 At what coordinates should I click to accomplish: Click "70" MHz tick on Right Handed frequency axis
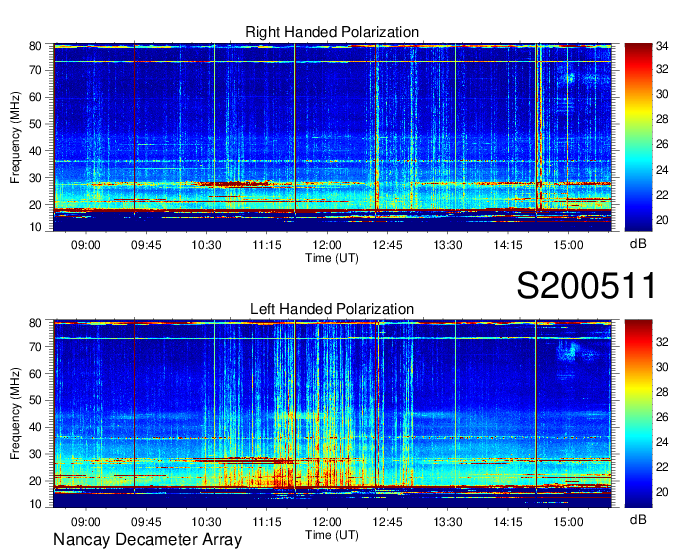coord(35,70)
